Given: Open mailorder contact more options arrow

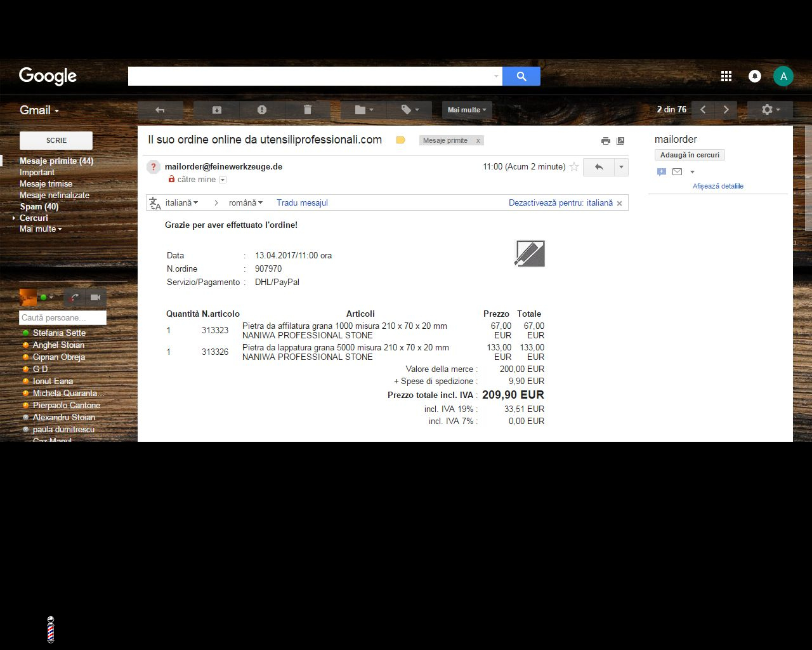Looking at the screenshot, I should [692, 172].
